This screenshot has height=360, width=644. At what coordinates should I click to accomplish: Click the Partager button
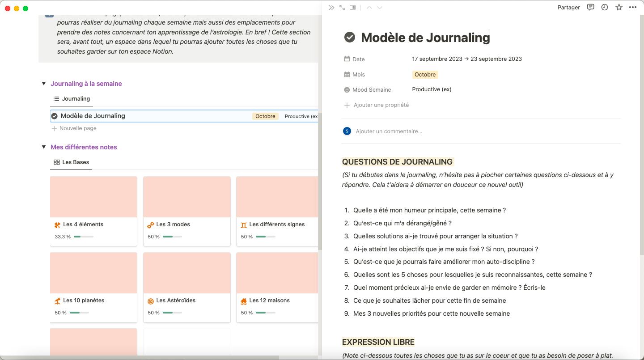(x=568, y=8)
